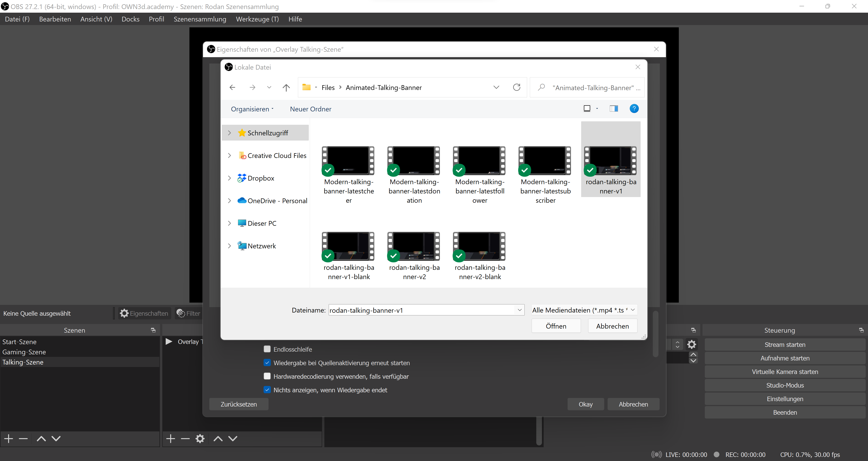Toggle Hardwaredecodierung verwenden checkbox

coord(267,376)
